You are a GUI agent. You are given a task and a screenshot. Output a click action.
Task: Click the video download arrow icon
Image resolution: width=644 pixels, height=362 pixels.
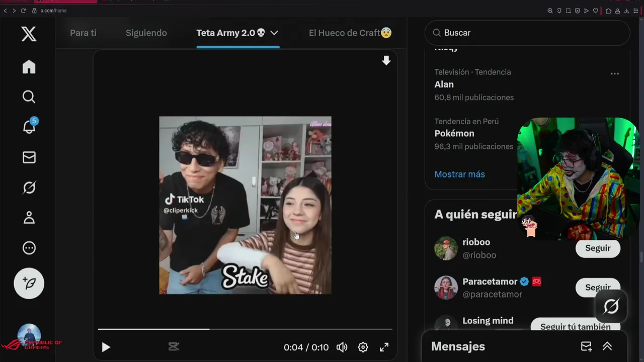pyautogui.click(x=386, y=61)
